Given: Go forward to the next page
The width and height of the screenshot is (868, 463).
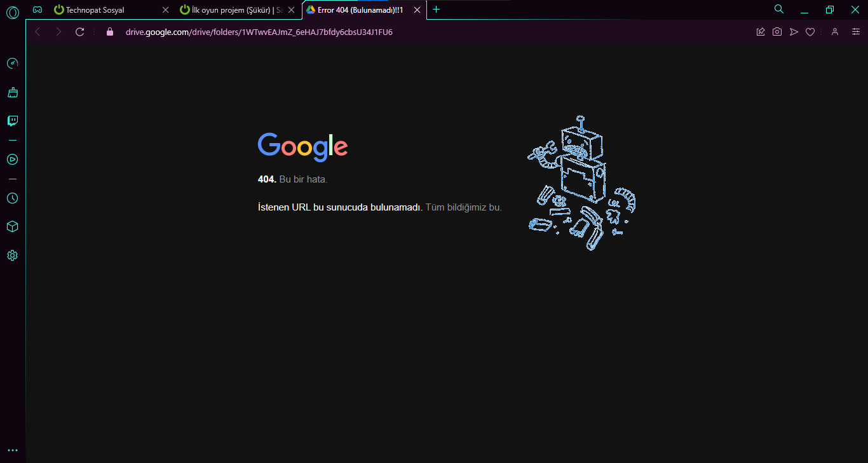Looking at the screenshot, I should point(58,32).
